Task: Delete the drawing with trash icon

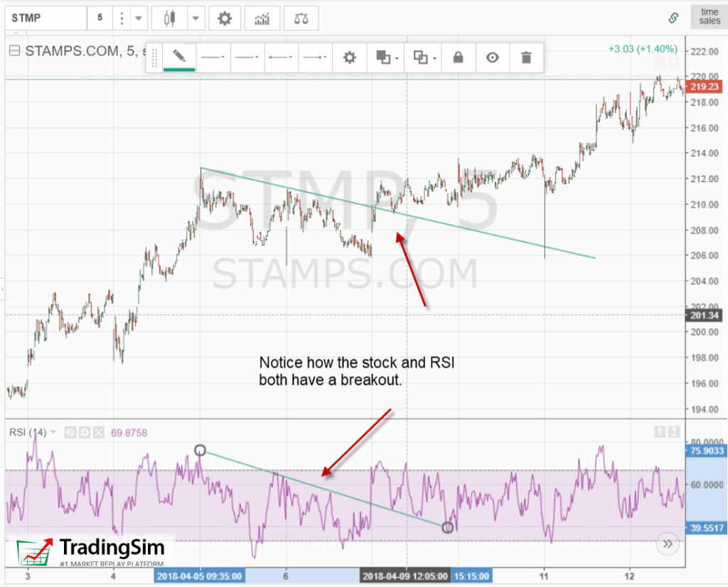Action: tap(527, 58)
